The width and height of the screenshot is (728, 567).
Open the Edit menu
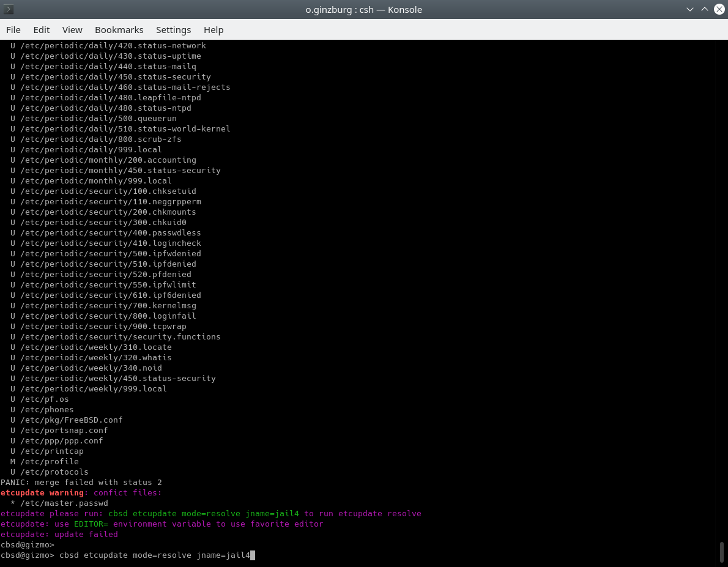42,30
